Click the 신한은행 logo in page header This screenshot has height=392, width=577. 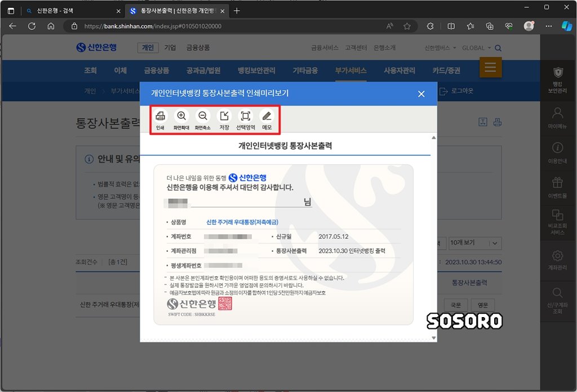tap(96, 47)
